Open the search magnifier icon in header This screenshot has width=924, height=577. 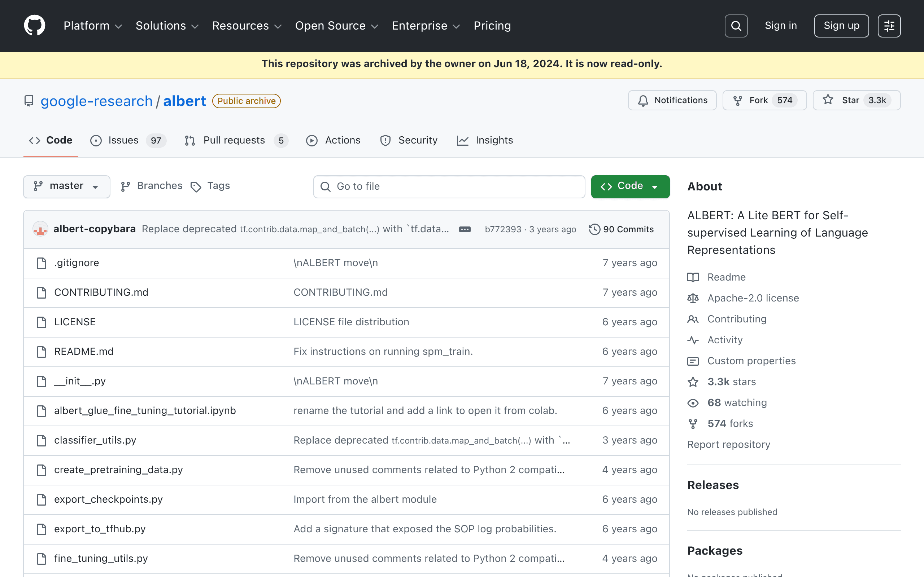click(736, 26)
